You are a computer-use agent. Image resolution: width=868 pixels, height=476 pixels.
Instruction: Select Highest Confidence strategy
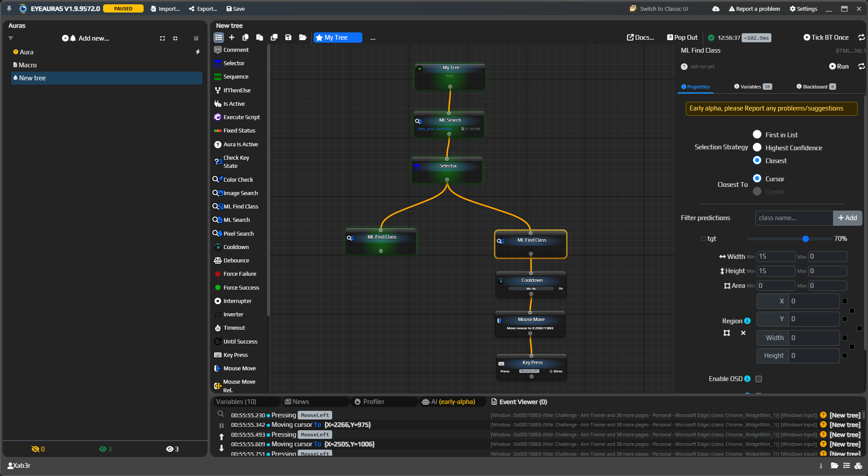[757, 148]
